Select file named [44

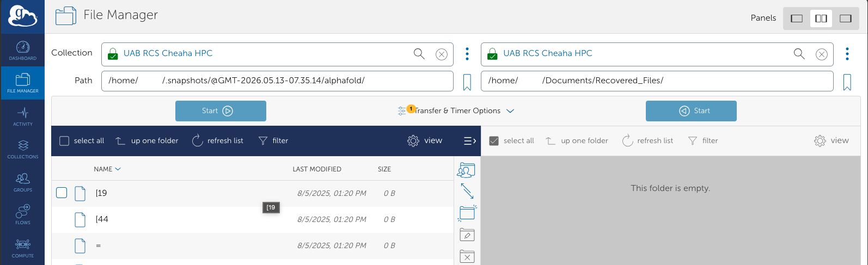tap(102, 219)
